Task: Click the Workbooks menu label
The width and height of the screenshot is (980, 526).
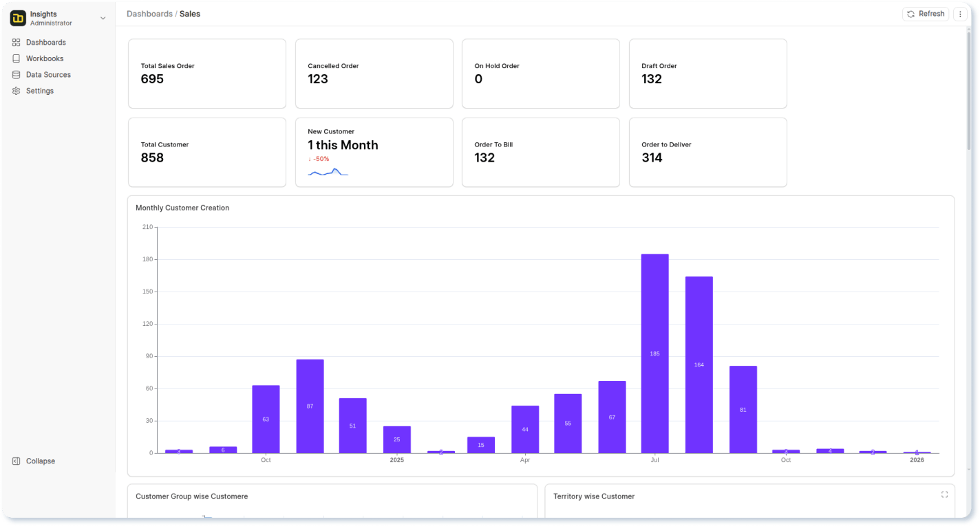Action: coord(45,58)
